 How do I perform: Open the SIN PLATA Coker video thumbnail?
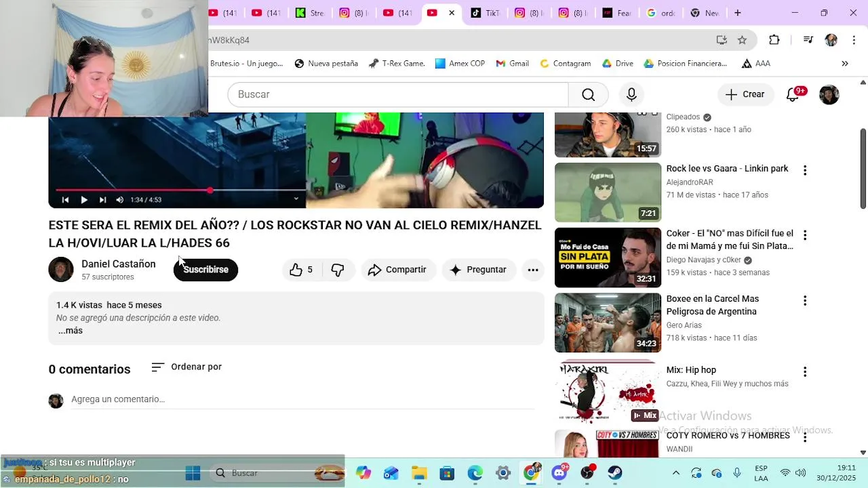(608, 258)
